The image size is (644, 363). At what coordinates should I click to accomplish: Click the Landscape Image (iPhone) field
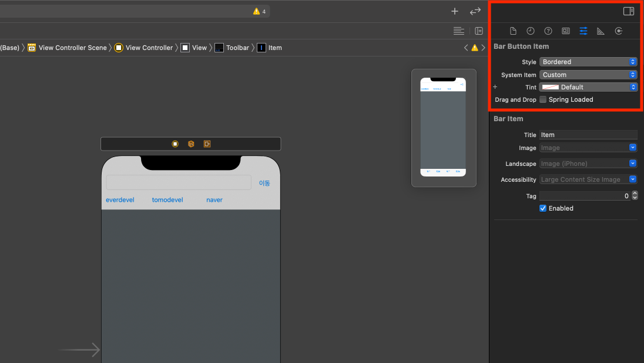[x=583, y=163]
